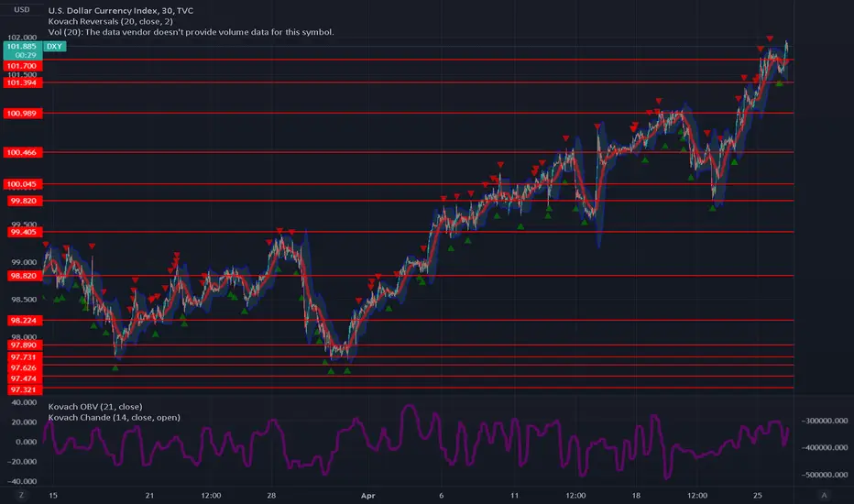This screenshot has height=504, width=854.
Task: Select the U.S. Dollar Currency Index title
Action: pyautogui.click(x=120, y=10)
